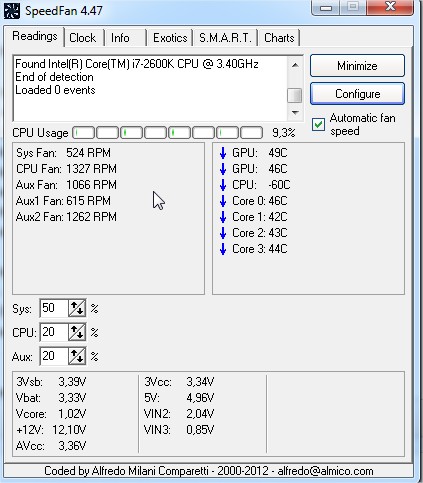This screenshot has width=423, height=483.
Task: Click the 3Vsb 3,39V voltage reading
Action: coord(51,382)
